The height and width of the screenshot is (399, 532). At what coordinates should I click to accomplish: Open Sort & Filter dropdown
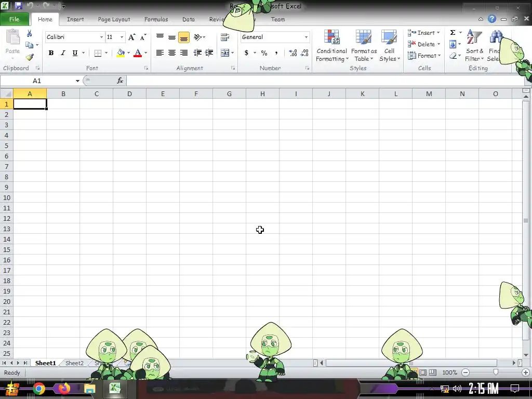(x=474, y=46)
